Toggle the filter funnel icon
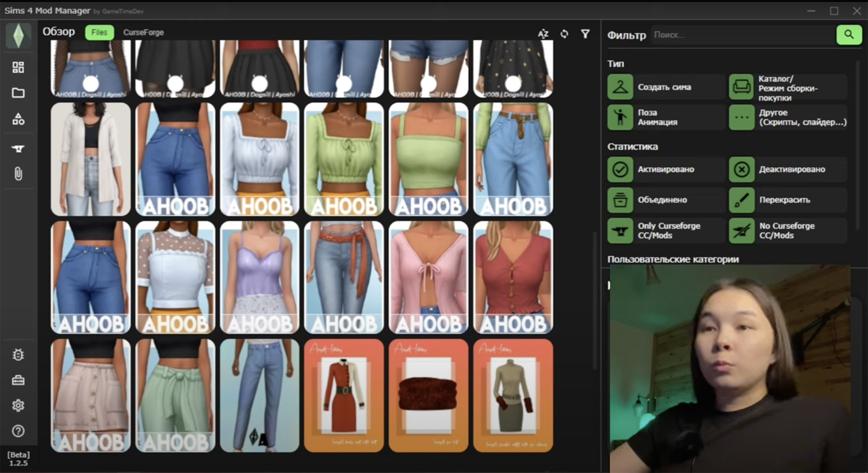This screenshot has width=868, height=473. pos(585,34)
